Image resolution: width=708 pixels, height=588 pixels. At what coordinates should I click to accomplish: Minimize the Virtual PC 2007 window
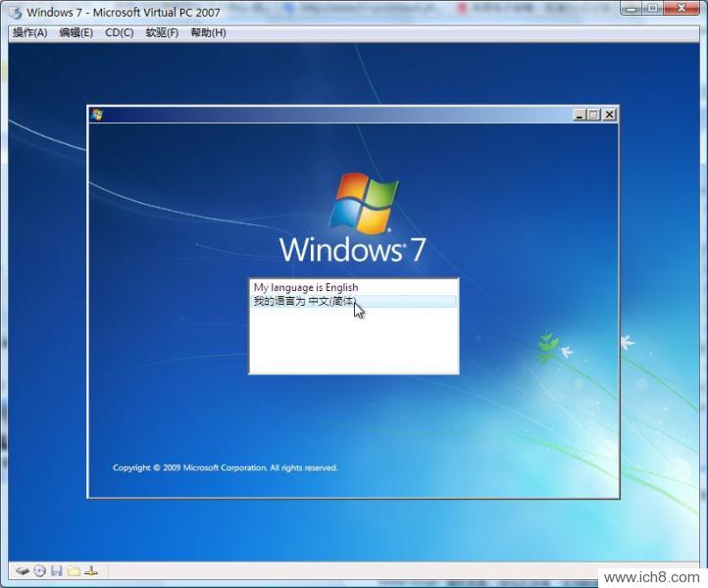(628, 9)
